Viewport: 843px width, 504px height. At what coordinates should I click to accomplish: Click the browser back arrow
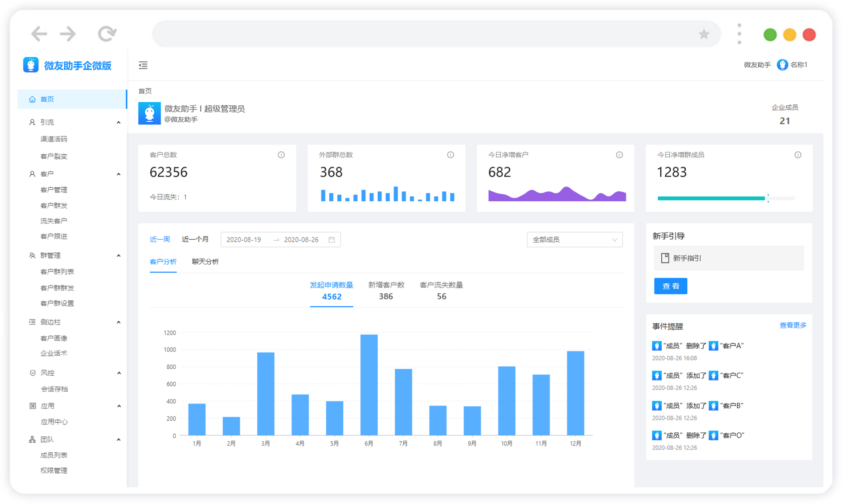(x=39, y=34)
